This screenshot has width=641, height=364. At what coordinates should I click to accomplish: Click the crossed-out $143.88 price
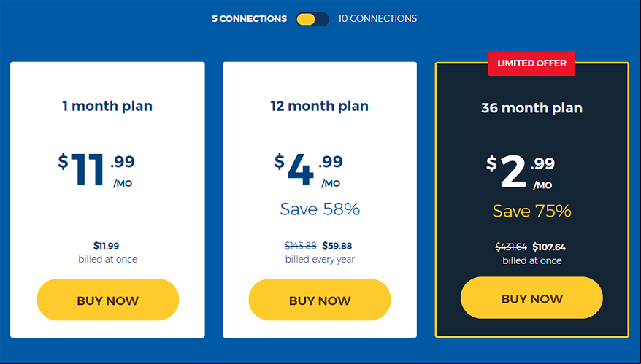click(x=301, y=246)
